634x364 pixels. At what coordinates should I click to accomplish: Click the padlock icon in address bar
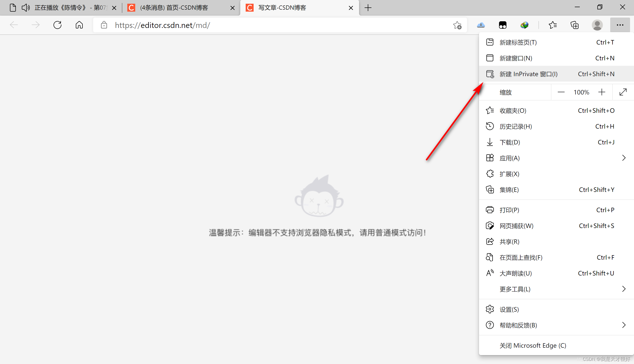point(104,25)
